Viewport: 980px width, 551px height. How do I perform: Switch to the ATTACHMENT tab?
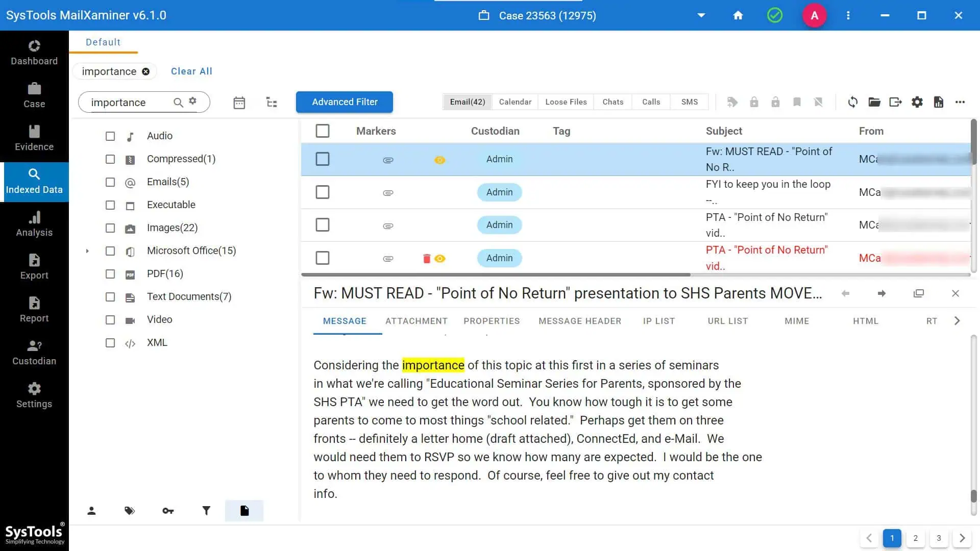pos(416,321)
